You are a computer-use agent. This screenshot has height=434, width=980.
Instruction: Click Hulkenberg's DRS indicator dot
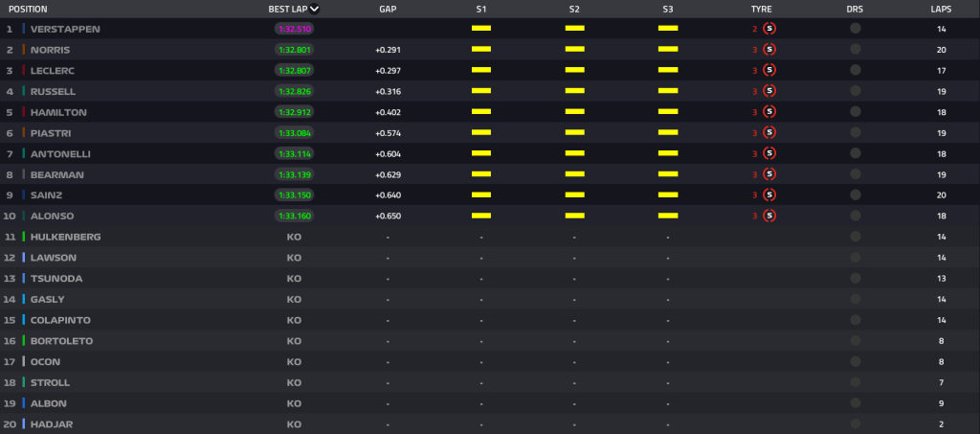click(x=855, y=237)
